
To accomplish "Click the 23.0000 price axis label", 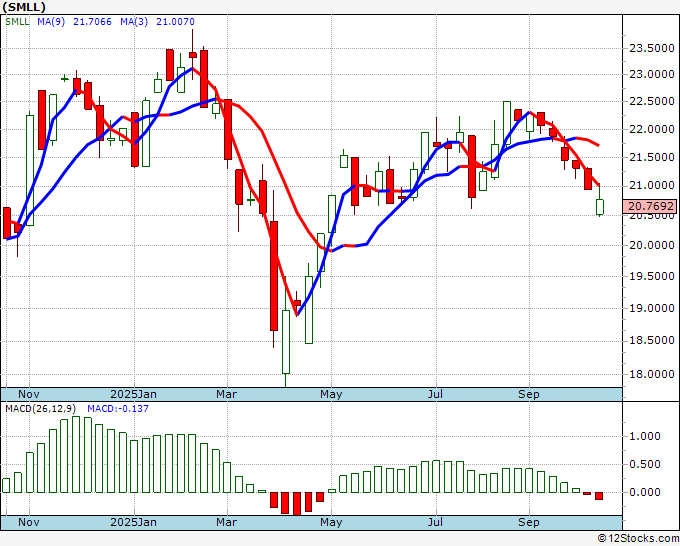I will 652,75.
